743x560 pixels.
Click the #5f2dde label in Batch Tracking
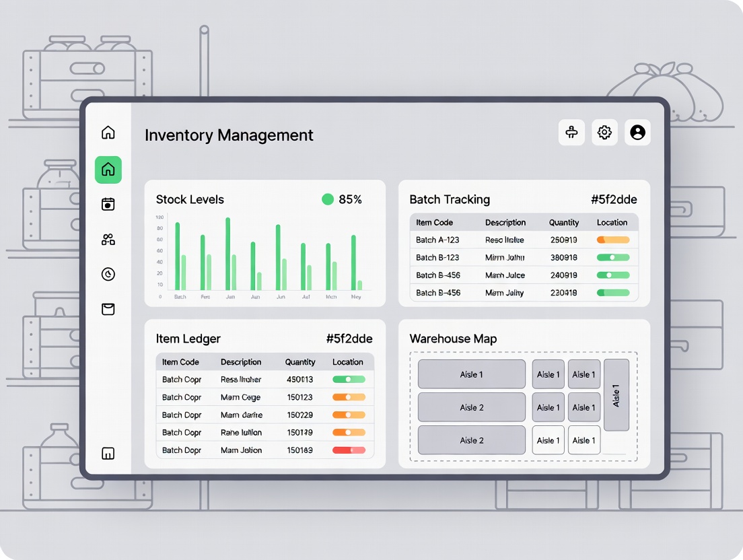pos(613,199)
